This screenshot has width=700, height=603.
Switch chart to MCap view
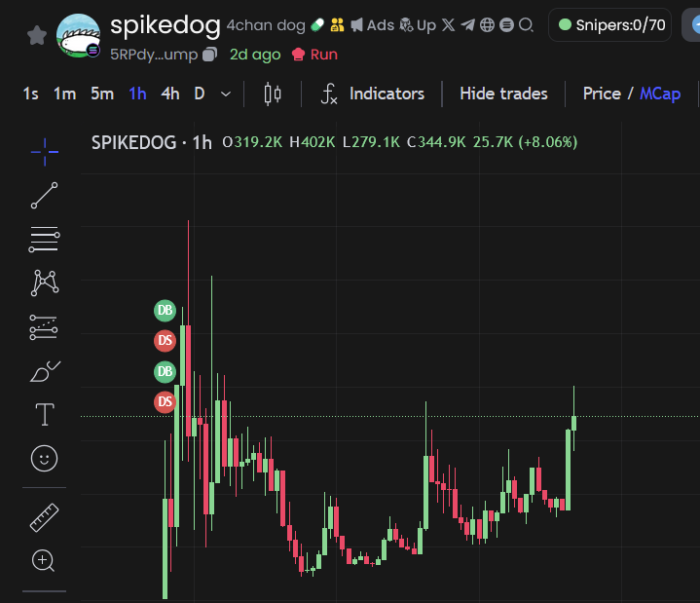(x=660, y=94)
